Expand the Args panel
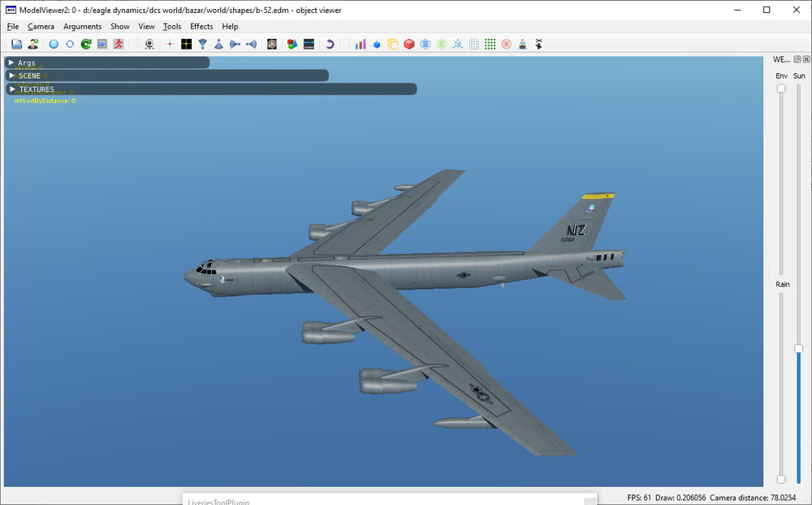Viewport: 812px width, 505px height. [x=107, y=63]
